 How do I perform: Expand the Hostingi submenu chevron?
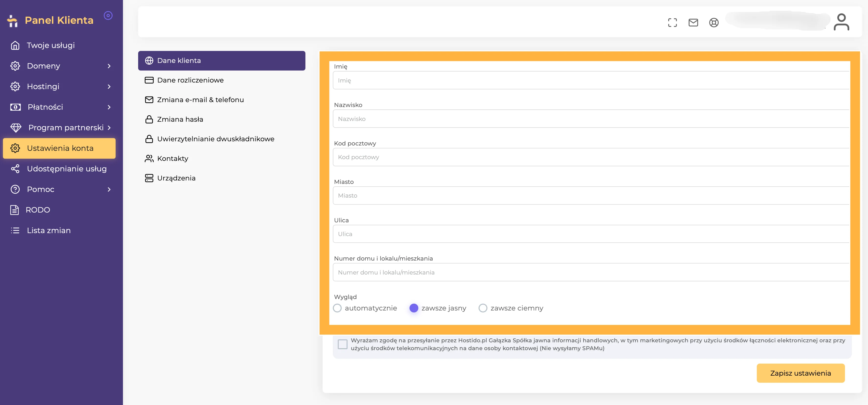click(x=109, y=87)
